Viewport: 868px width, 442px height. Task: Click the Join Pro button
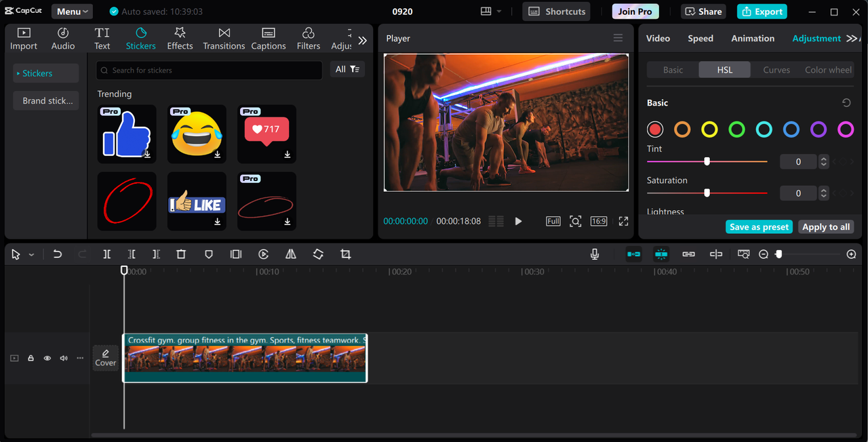tap(635, 12)
